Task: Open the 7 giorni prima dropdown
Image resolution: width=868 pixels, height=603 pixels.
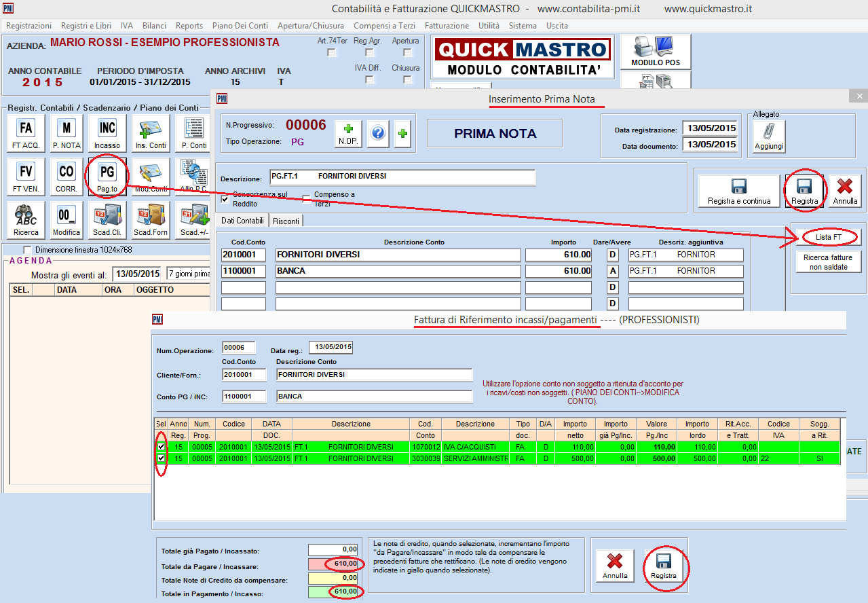Action: [x=189, y=274]
